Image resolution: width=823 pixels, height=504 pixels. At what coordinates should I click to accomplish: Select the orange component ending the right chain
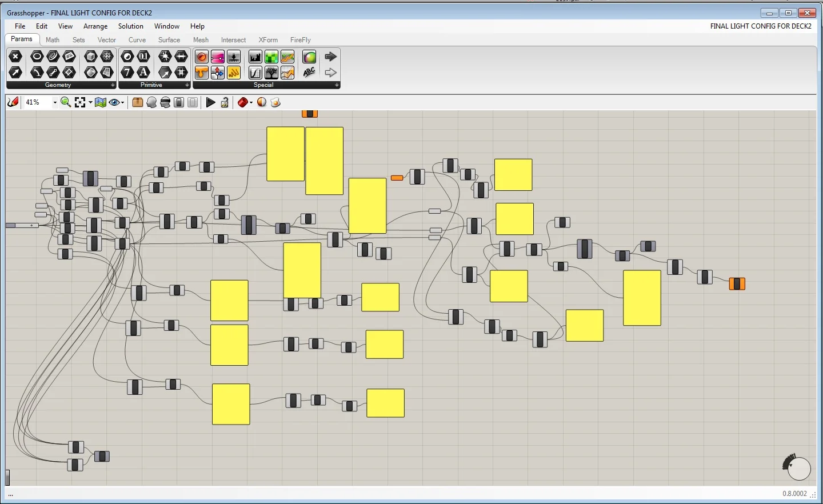(x=737, y=283)
